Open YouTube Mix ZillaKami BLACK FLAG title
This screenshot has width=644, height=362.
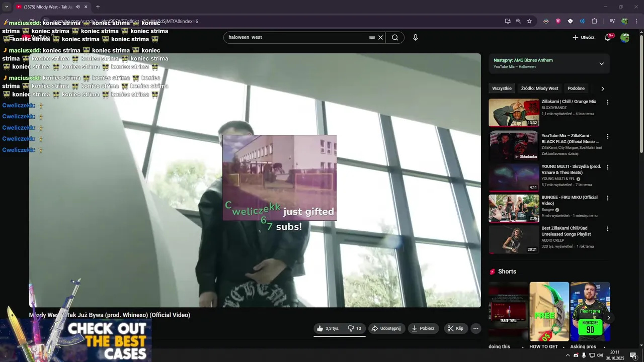(570, 139)
